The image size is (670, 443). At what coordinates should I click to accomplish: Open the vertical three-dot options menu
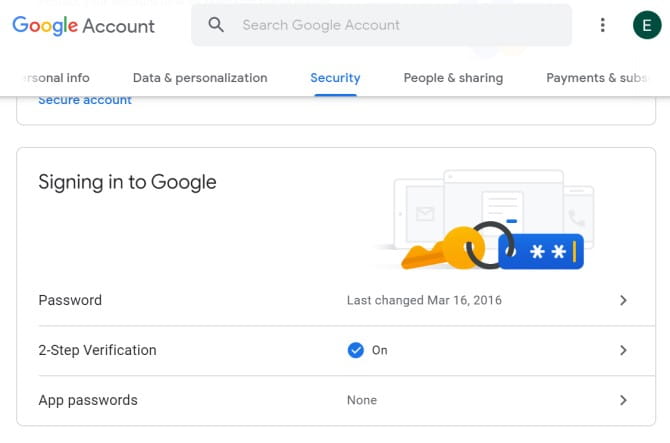pyautogui.click(x=602, y=25)
